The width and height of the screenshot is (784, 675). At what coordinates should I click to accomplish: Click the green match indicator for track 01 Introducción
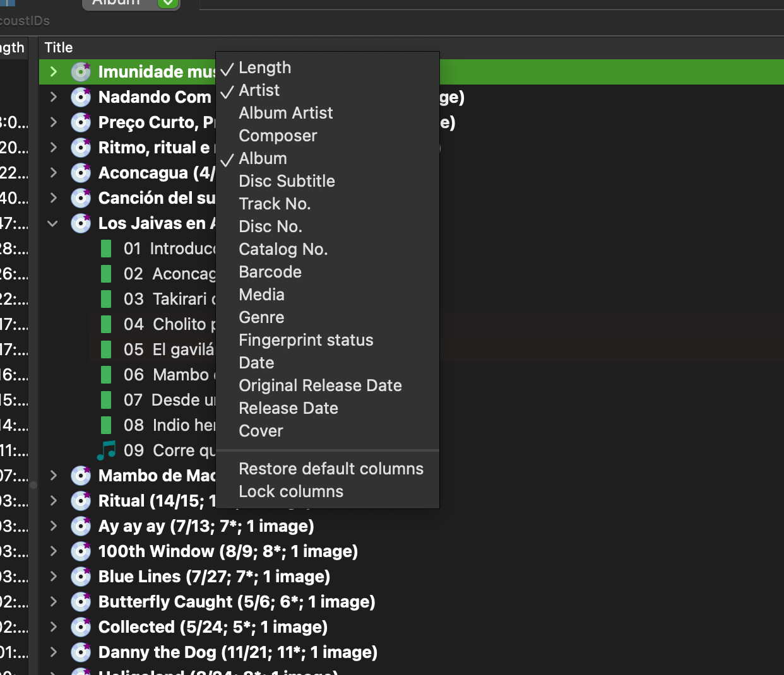(106, 249)
